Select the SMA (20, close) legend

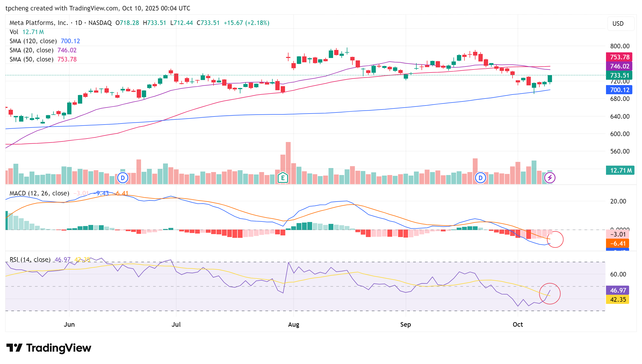(x=31, y=50)
